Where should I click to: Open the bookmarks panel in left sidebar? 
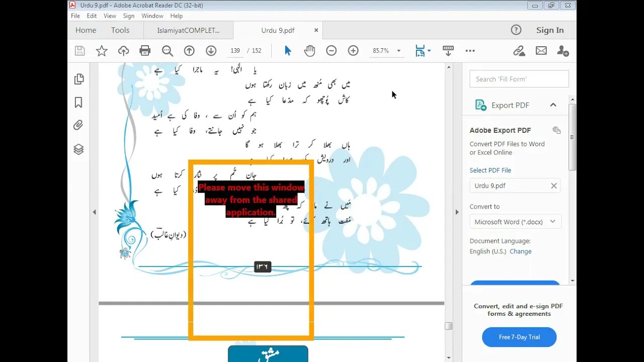78,103
